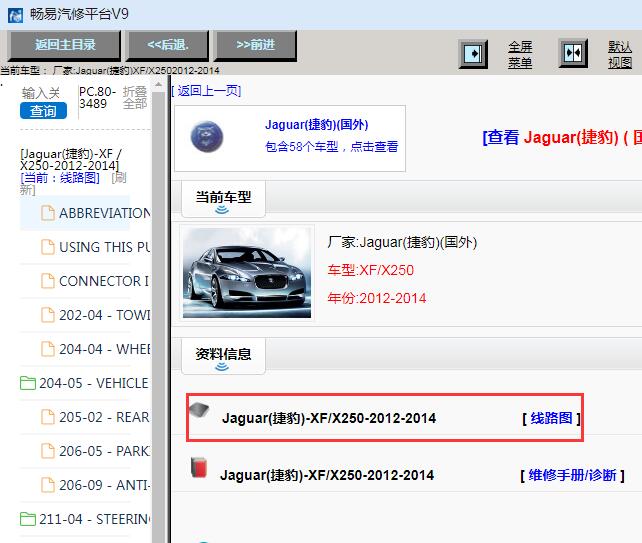Viewport: 642px width, 543px height.
Task: Click the 查询 search button
Action: 43,111
